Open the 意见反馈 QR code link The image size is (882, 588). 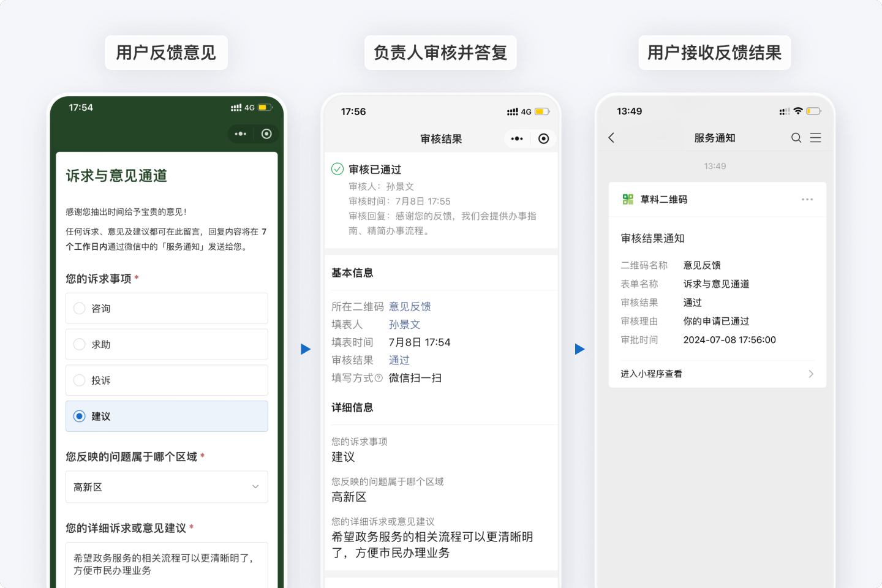[410, 306]
